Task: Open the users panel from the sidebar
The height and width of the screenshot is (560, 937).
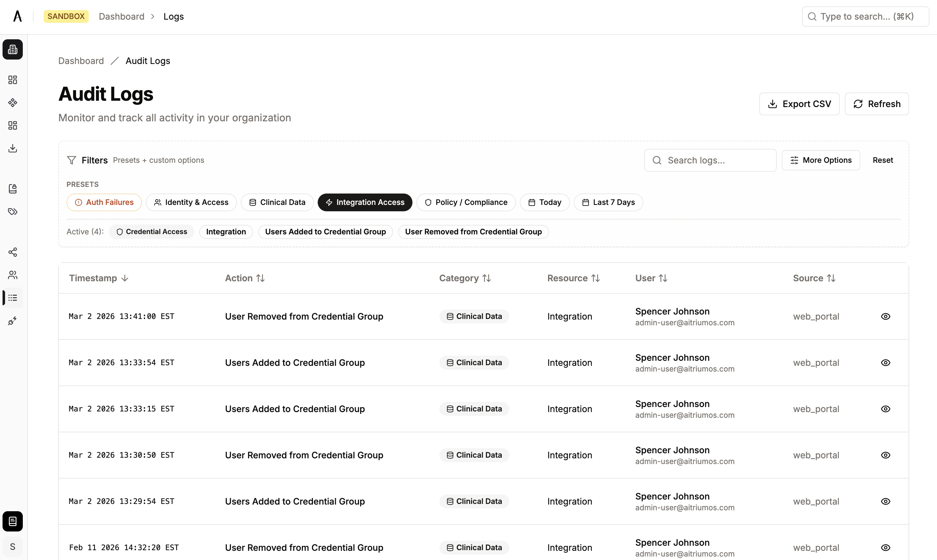Action: [x=12, y=275]
